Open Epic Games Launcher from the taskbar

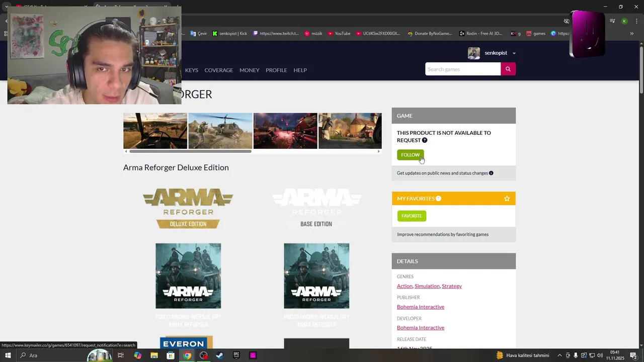(x=236, y=355)
